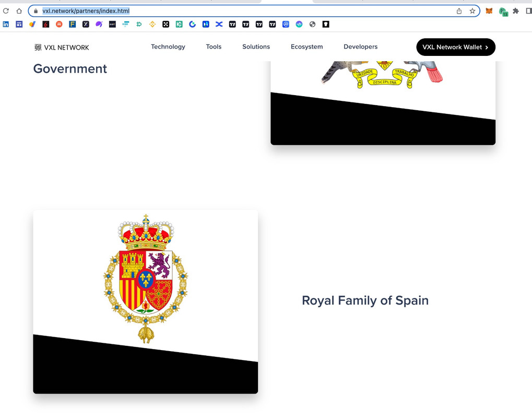This screenshot has height=418, width=532.
Task: Open the Technology menu
Action: click(168, 47)
